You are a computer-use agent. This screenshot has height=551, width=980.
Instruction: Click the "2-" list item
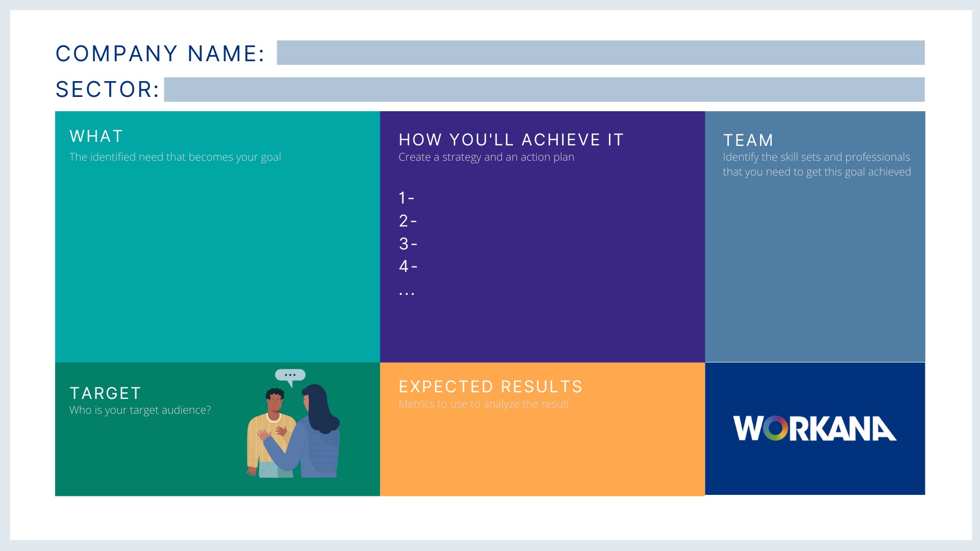pyautogui.click(x=407, y=221)
